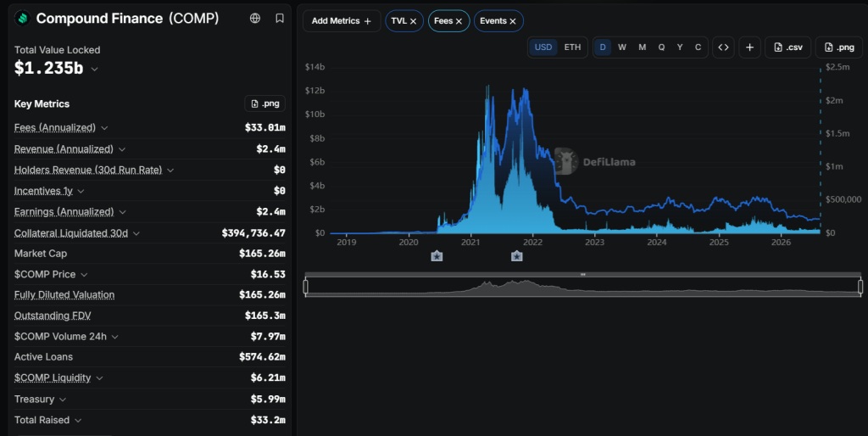Expand $COMP Volume 24h row
The image size is (868, 436).
tap(115, 337)
